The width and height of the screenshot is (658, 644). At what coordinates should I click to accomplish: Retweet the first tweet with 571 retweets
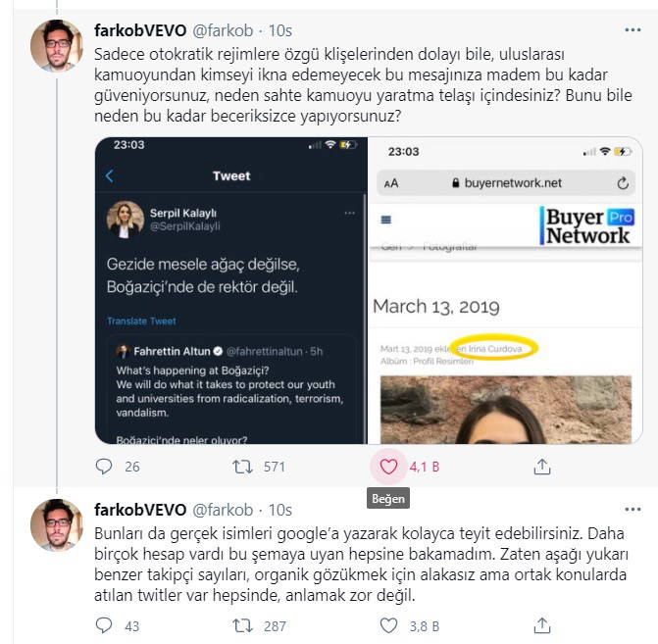(x=239, y=467)
